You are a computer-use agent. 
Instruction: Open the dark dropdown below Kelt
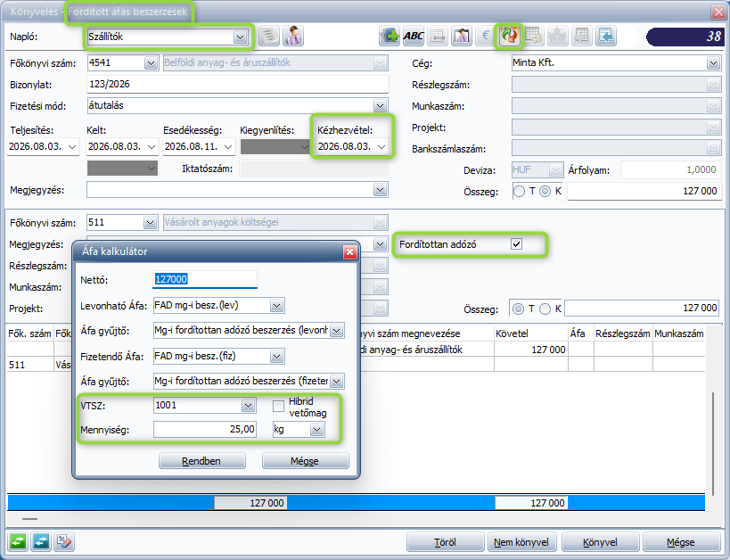point(122,169)
